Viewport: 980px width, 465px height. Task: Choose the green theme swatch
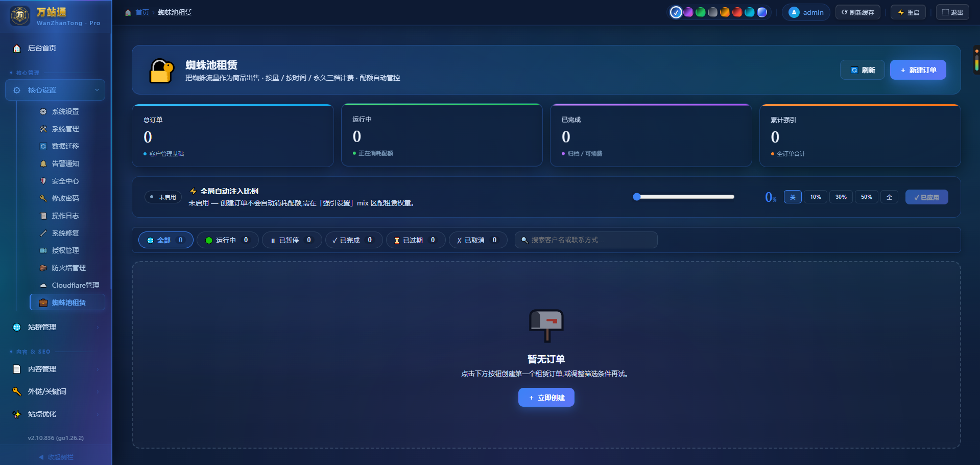(700, 12)
